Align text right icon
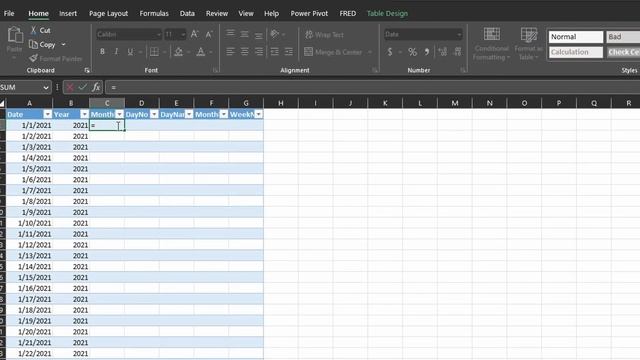The image size is (640, 360). click(x=259, y=52)
